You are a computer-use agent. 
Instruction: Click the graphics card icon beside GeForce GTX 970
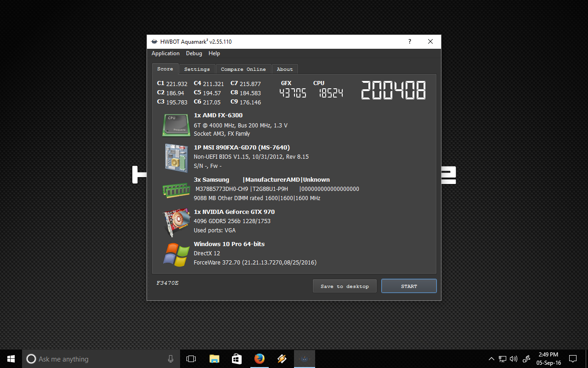(177, 222)
